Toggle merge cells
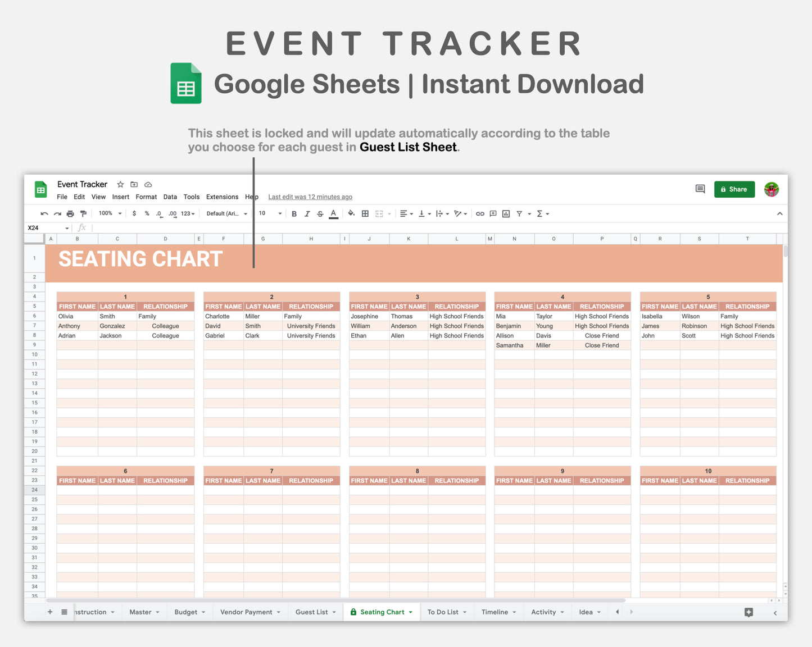 click(378, 213)
